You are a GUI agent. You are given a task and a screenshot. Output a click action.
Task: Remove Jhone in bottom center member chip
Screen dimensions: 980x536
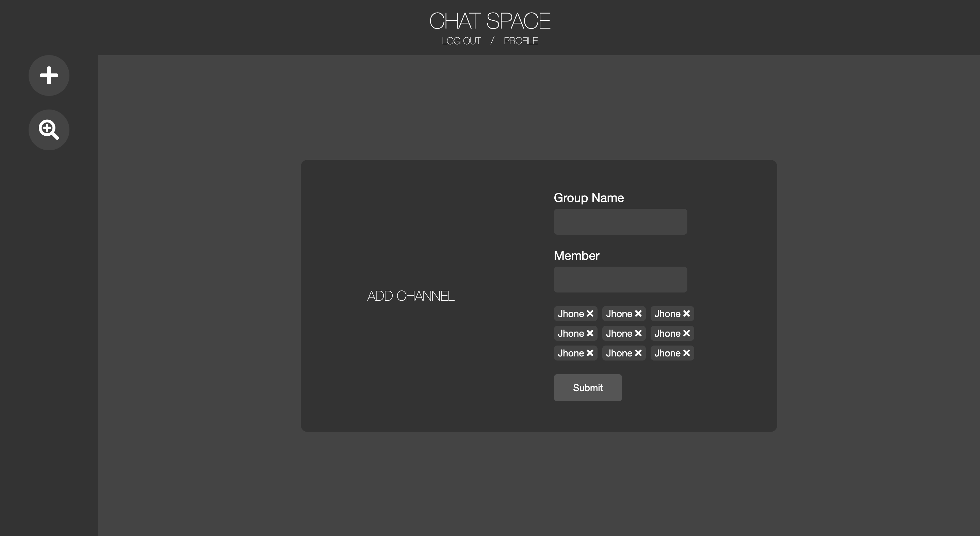coord(638,353)
